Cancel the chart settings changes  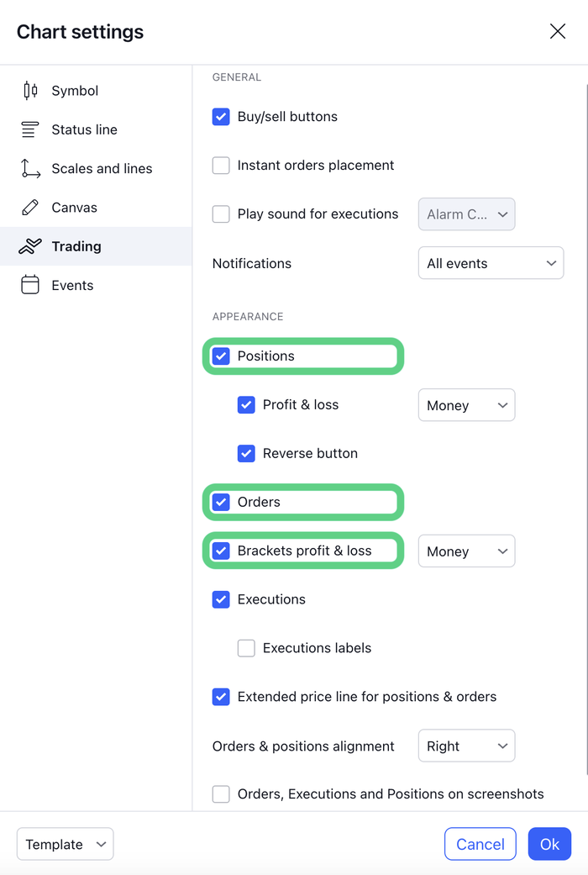[480, 844]
